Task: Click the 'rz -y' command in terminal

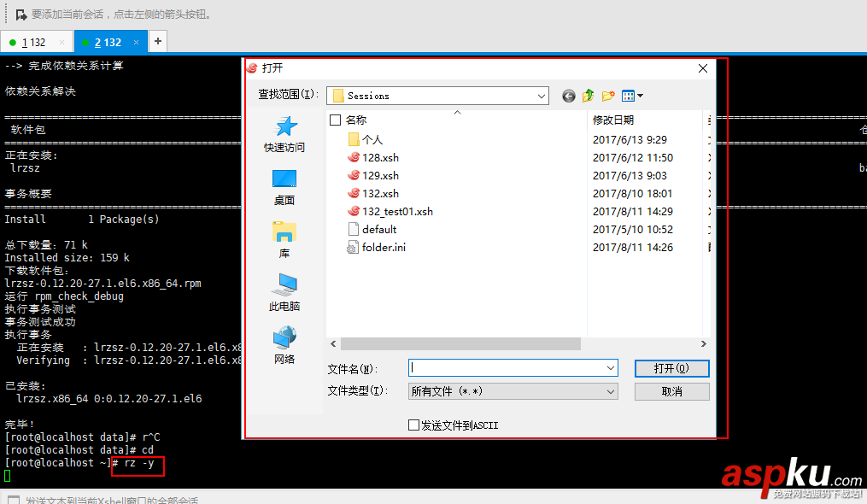Action: [138, 463]
